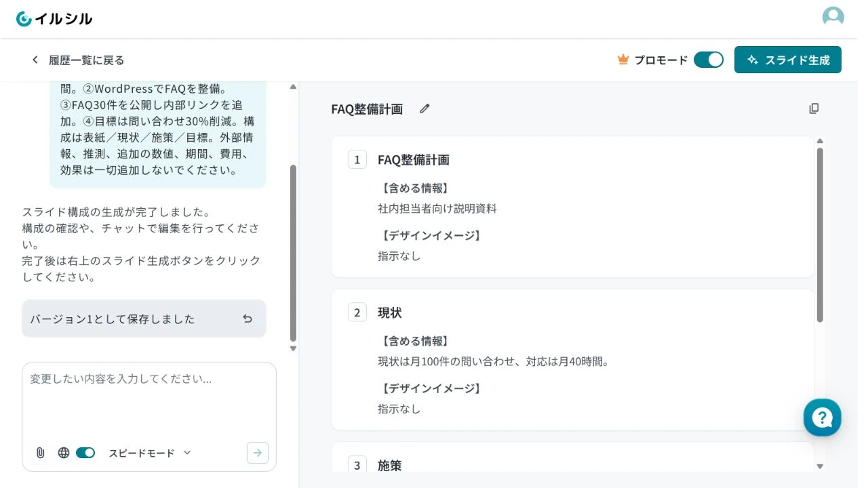Click the slide title 施策

(390, 466)
